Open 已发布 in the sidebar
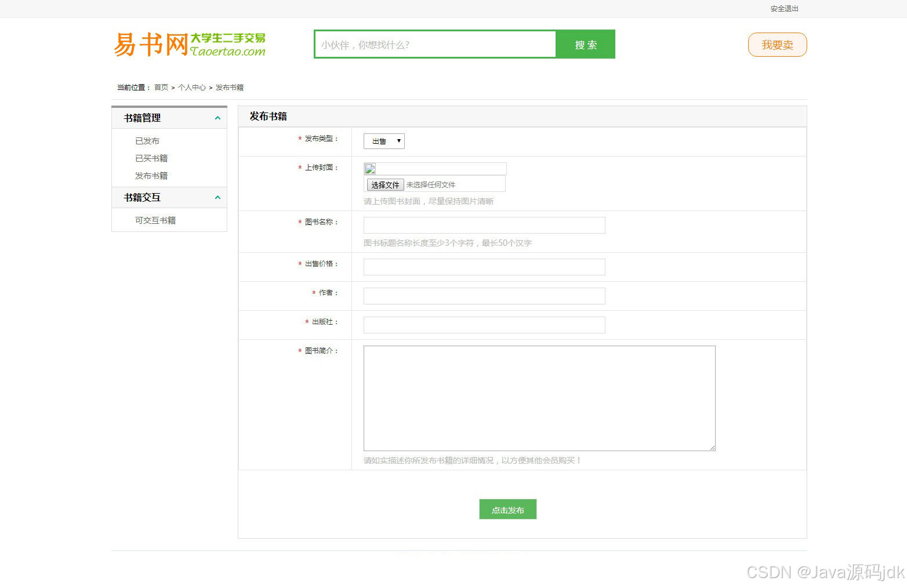This screenshot has width=907, height=588. click(147, 141)
